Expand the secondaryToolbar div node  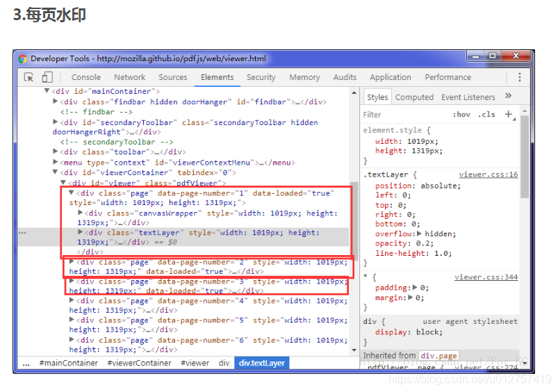(55, 122)
